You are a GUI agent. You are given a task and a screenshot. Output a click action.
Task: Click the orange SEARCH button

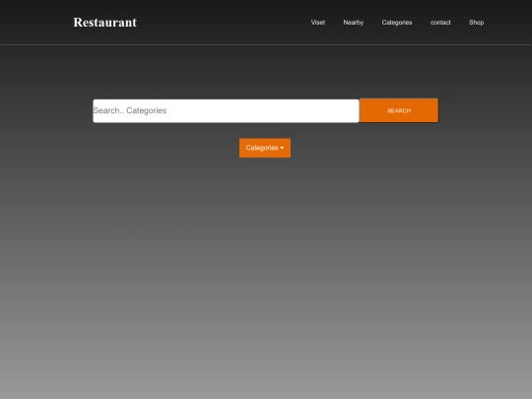399,110
